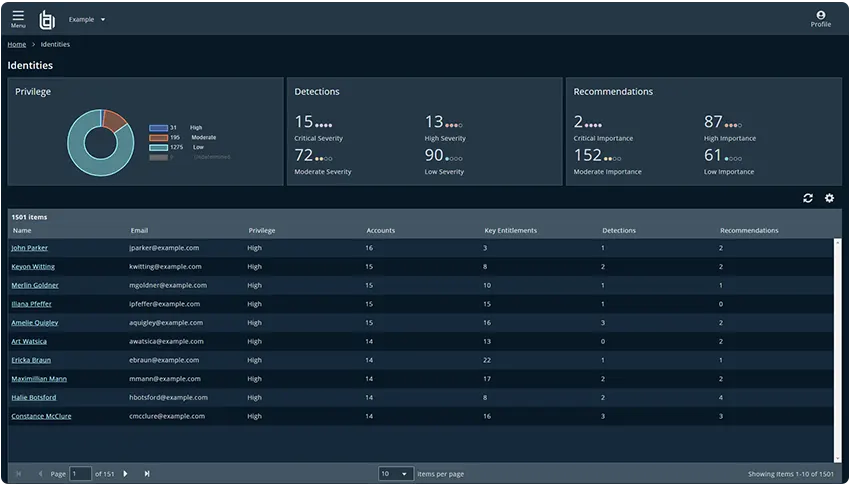Click kwitting@example.com email cell

click(165, 267)
